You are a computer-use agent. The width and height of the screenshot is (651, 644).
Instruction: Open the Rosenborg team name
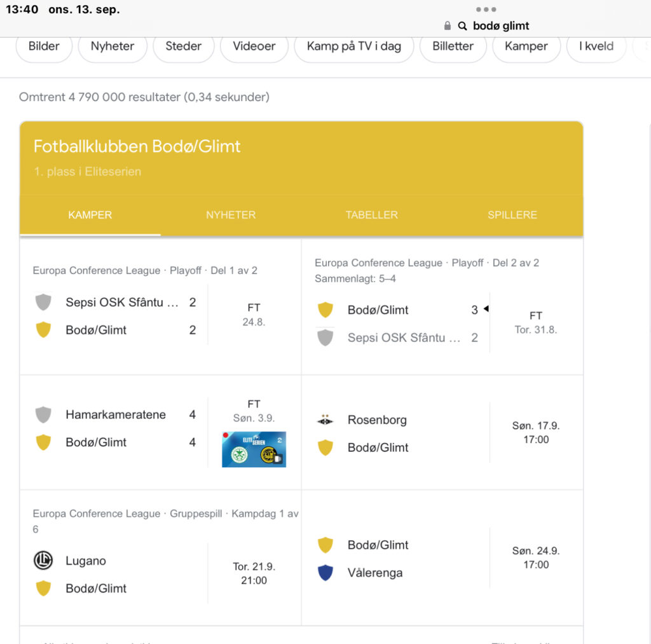[377, 420]
